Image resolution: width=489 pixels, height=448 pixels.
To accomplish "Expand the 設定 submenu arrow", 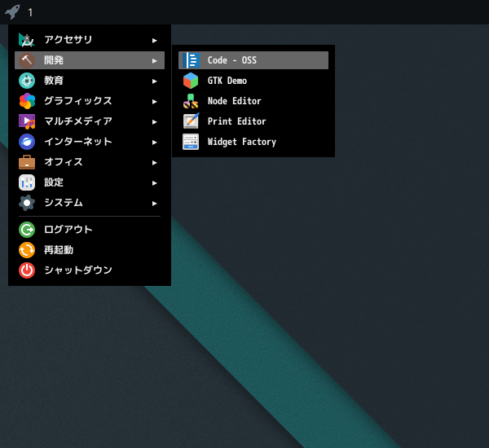I will (x=154, y=182).
